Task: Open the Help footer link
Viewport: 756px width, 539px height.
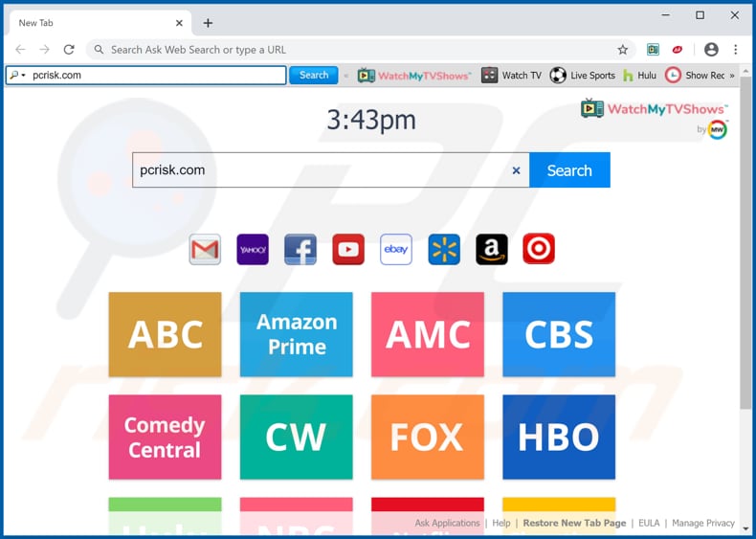Action: pyautogui.click(x=500, y=523)
